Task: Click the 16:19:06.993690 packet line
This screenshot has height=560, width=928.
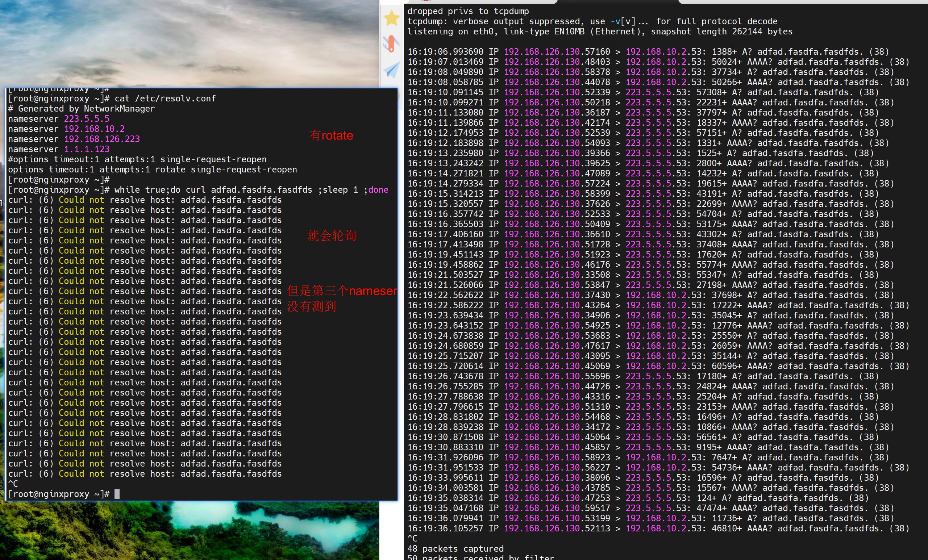Action: pos(648,52)
